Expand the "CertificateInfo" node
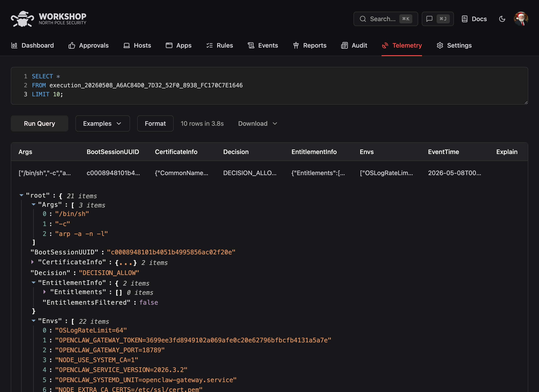This screenshot has height=392, width=539. [33, 262]
